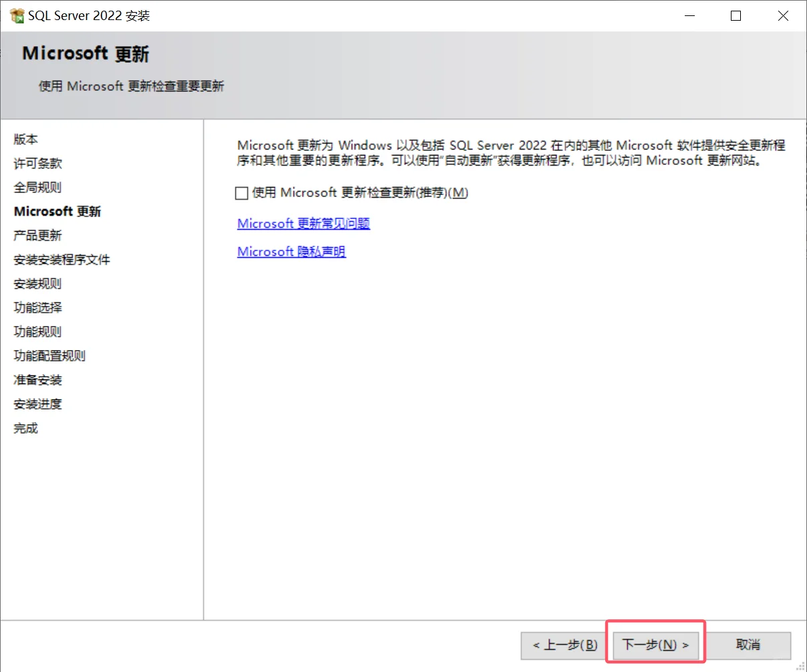
Task: Select the 功能规则 step in sidebar
Action: pyautogui.click(x=37, y=331)
